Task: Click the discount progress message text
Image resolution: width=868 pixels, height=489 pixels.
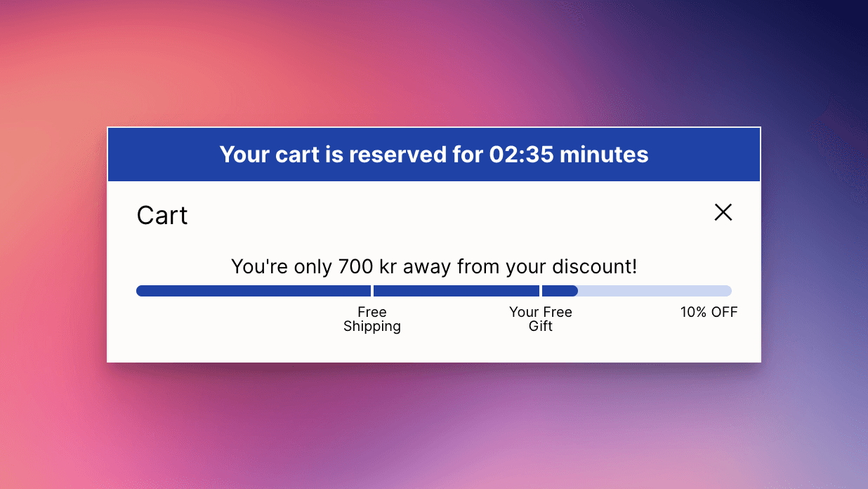Action: pos(434,267)
